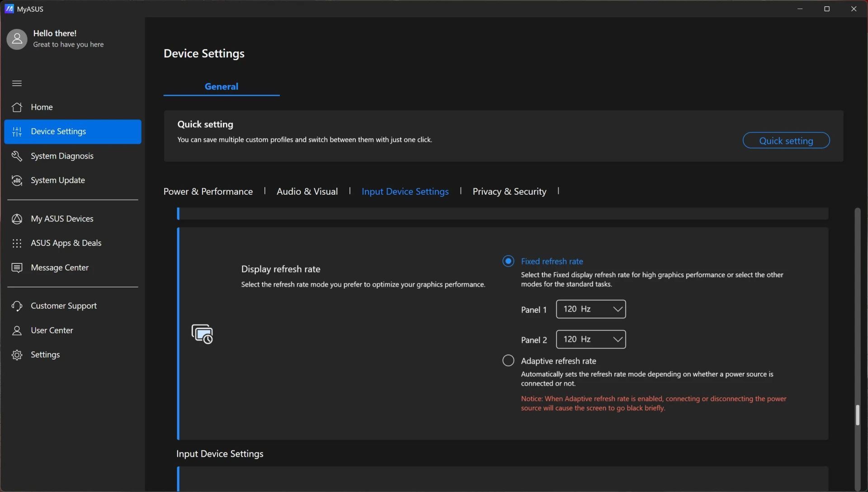Click the System Diagnosis wrench icon
Screen dimensions: 868x492
click(x=17, y=156)
